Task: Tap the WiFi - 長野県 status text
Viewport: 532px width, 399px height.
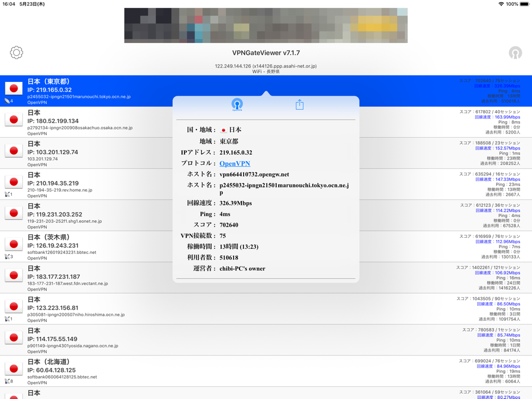Action: tap(266, 72)
